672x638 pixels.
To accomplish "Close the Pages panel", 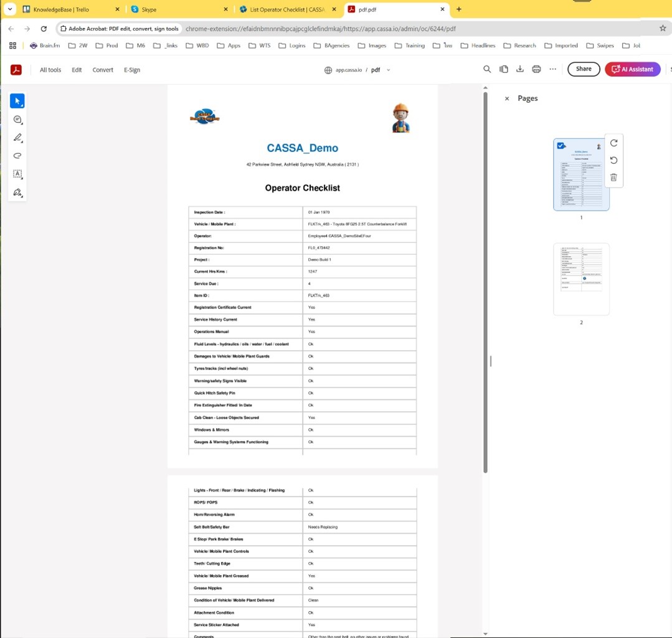I will 507,98.
